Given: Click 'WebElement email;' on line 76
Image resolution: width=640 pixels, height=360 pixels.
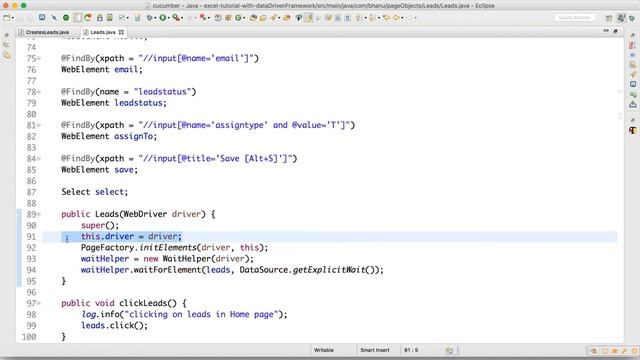Looking at the screenshot, I should point(102,69).
